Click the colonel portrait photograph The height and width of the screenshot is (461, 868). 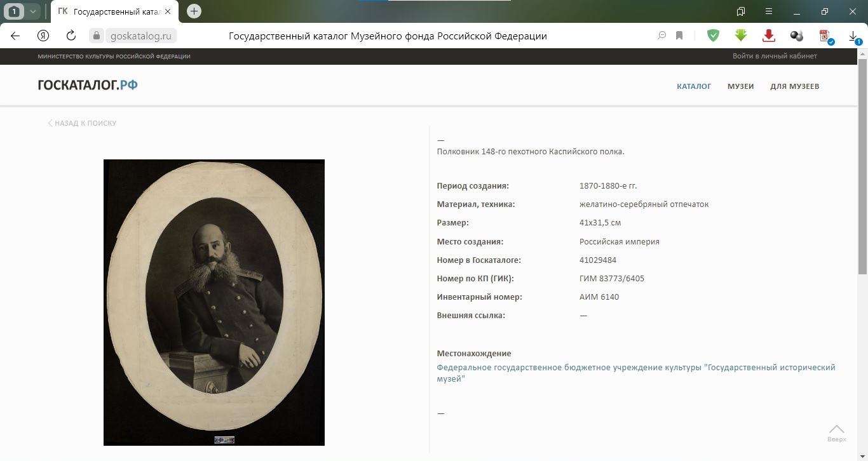pos(214,302)
